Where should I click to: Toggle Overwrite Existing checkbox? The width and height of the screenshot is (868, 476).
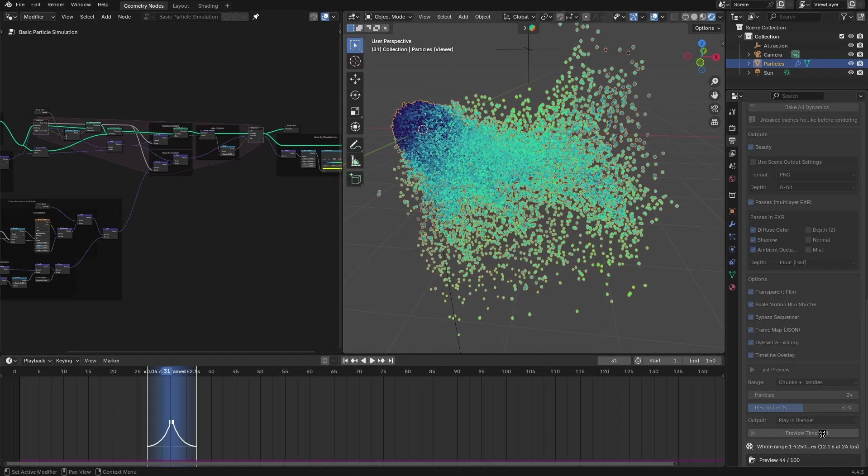pyautogui.click(x=751, y=343)
